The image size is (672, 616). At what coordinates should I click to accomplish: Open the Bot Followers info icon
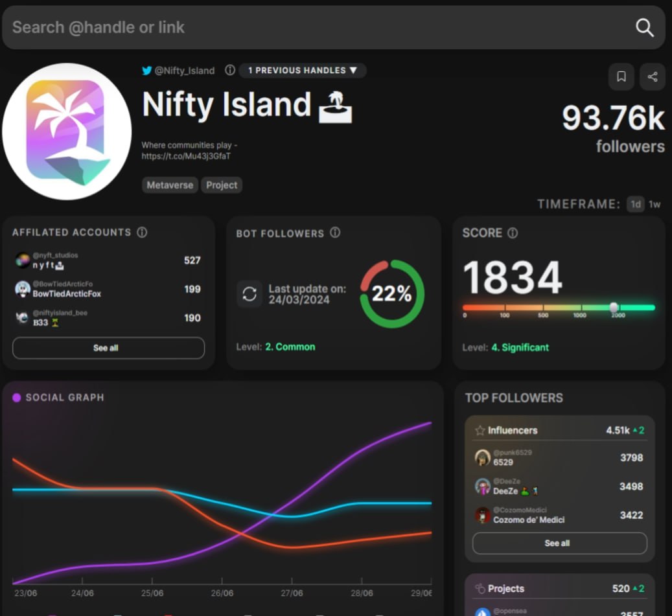coord(335,233)
